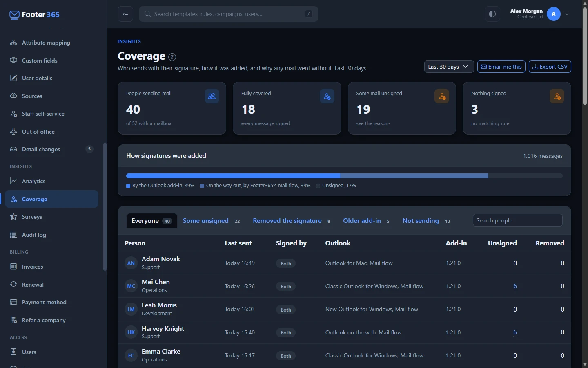Open Attribute mapping in the sidebar

[51, 43]
